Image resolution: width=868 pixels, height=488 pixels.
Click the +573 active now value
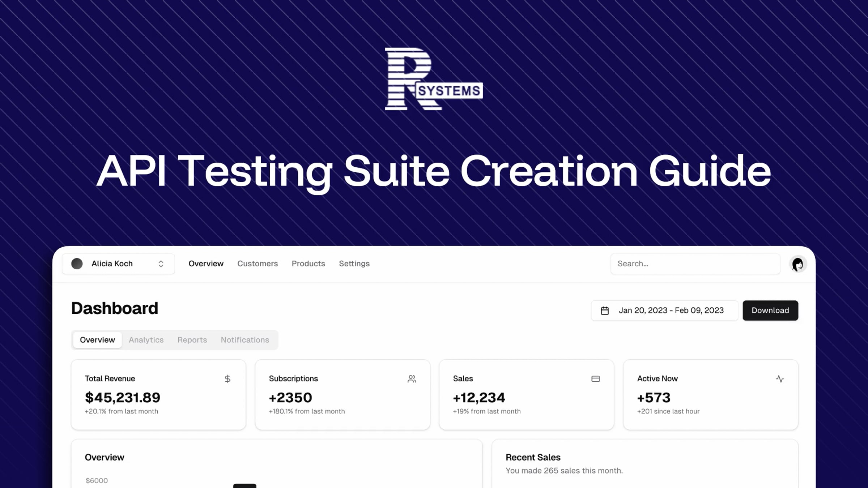pos(654,398)
